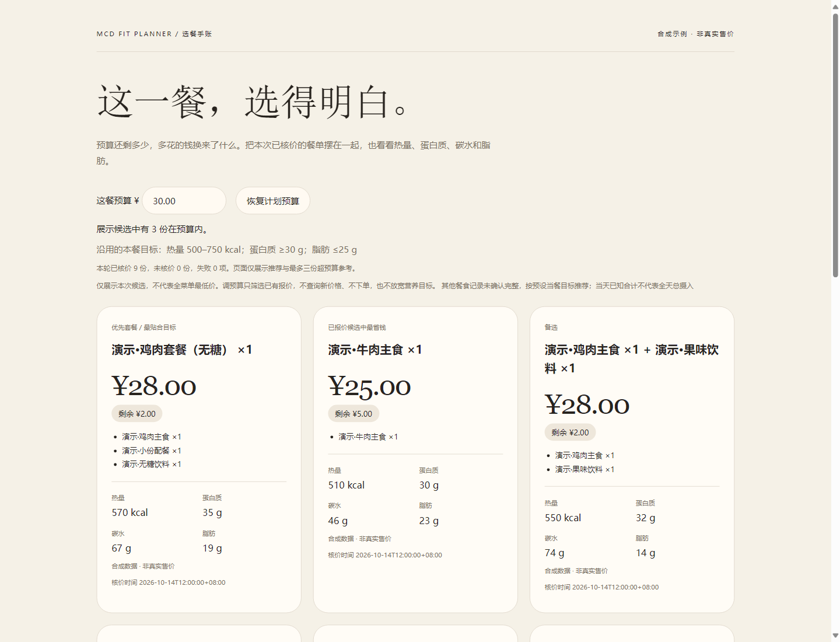The height and width of the screenshot is (642, 840).
Task: Select the 演示·牛肉主食 ×1 card title
Action: (375, 350)
